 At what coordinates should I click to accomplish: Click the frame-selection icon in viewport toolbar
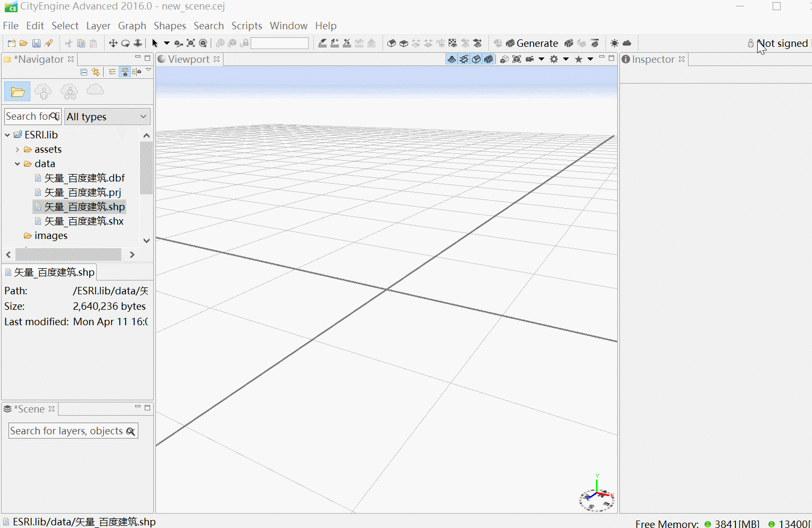coord(517,59)
